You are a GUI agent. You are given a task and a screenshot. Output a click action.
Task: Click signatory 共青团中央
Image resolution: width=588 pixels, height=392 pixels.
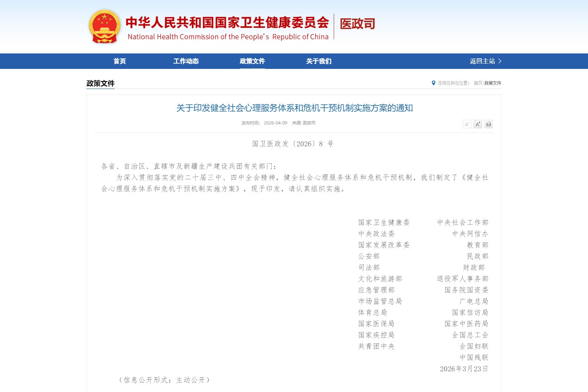(x=376, y=346)
